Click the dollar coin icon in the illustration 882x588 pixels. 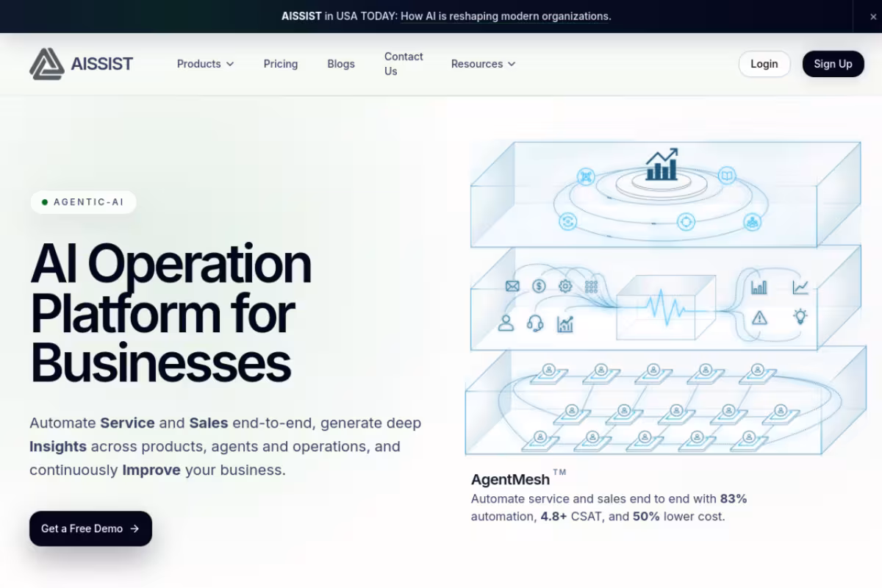(539, 287)
